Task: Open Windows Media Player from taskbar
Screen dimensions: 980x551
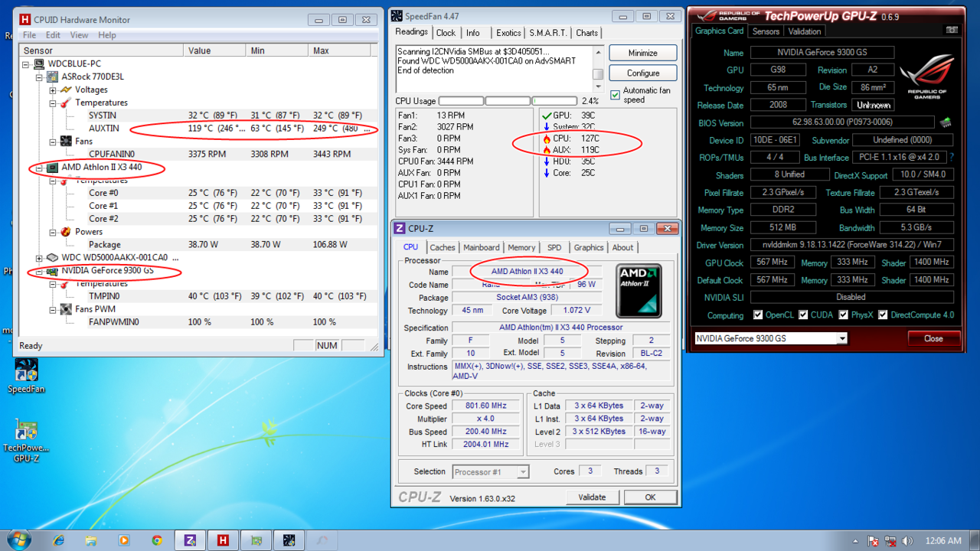Action: [x=124, y=540]
